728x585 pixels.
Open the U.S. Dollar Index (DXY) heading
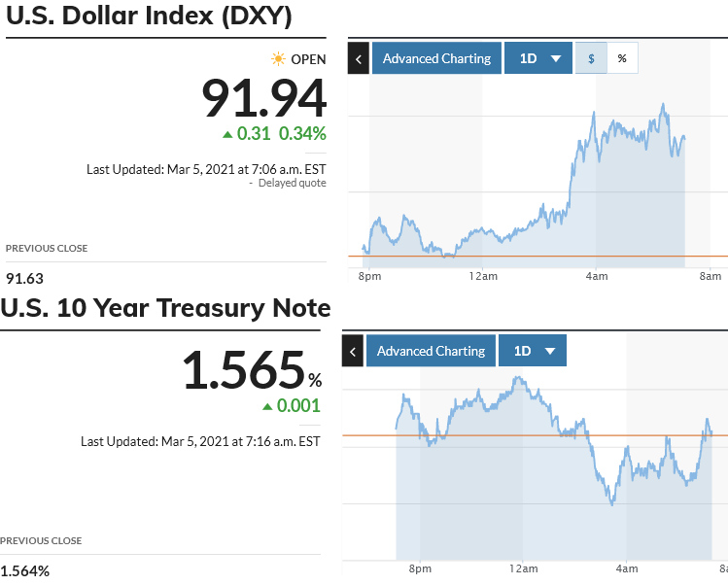(x=150, y=17)
